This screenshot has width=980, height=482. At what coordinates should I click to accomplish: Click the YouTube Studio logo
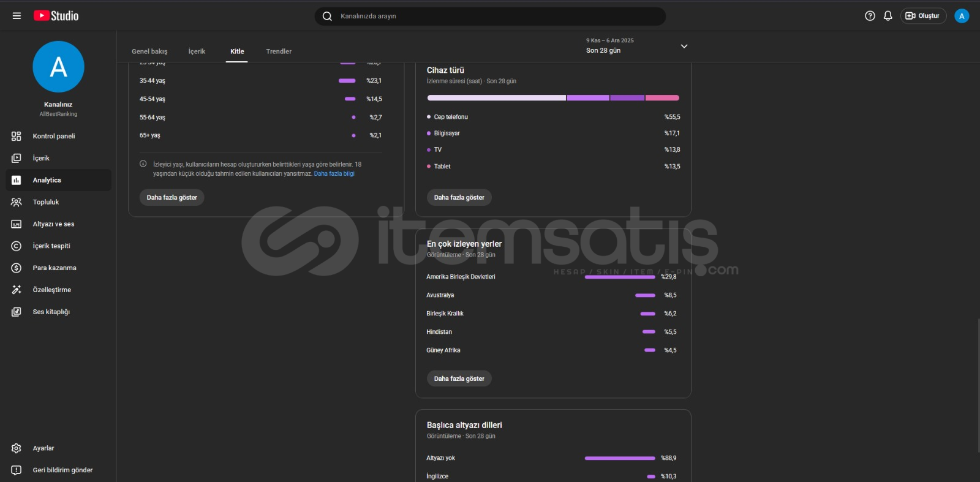coord(56,16)
